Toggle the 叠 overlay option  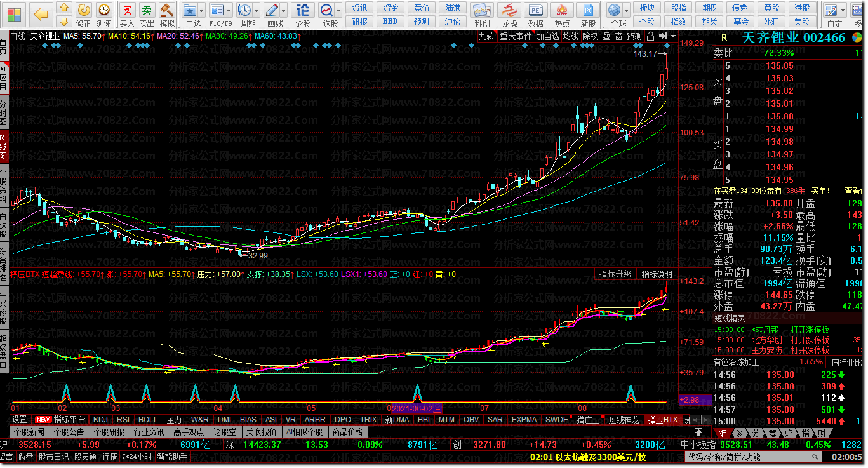pos(606,36)
